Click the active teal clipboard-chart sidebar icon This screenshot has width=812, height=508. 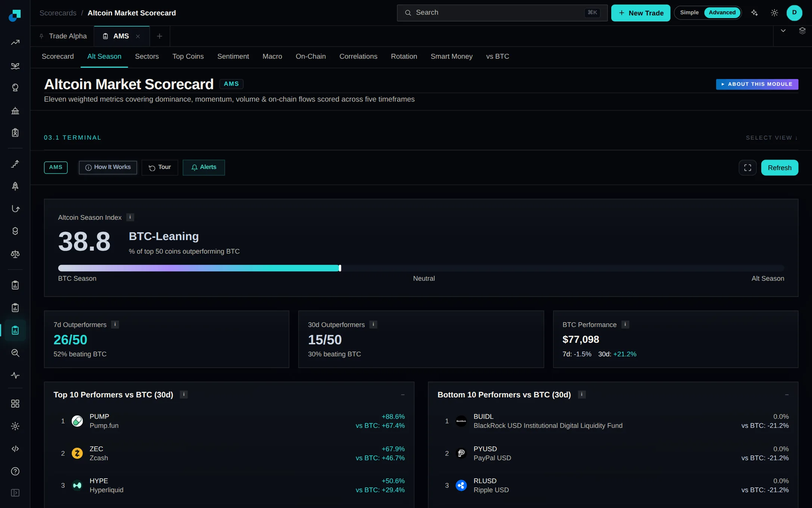point(15,330)
